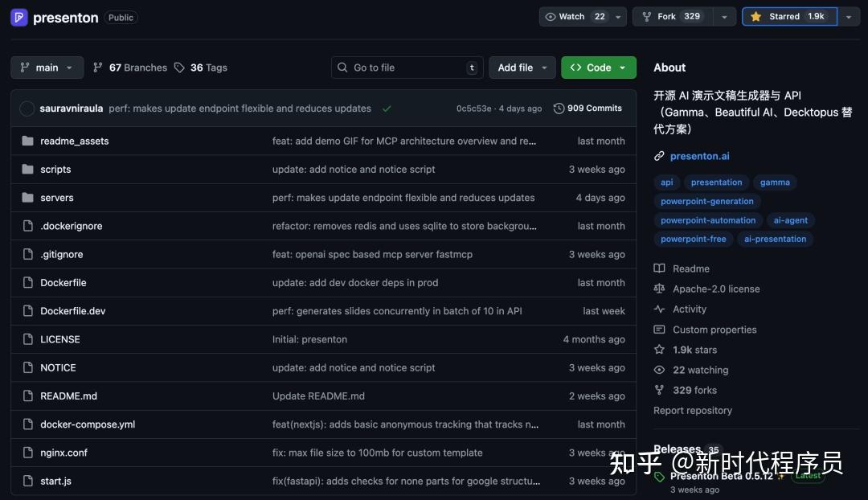868x500 pixels.
Task: Click the sauravniraula author name
Action: 72,109
